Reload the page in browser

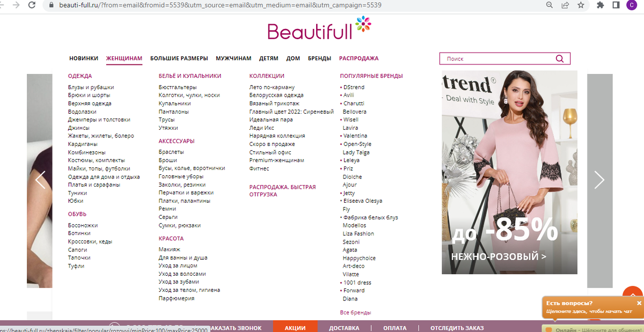tap(33, 5)
